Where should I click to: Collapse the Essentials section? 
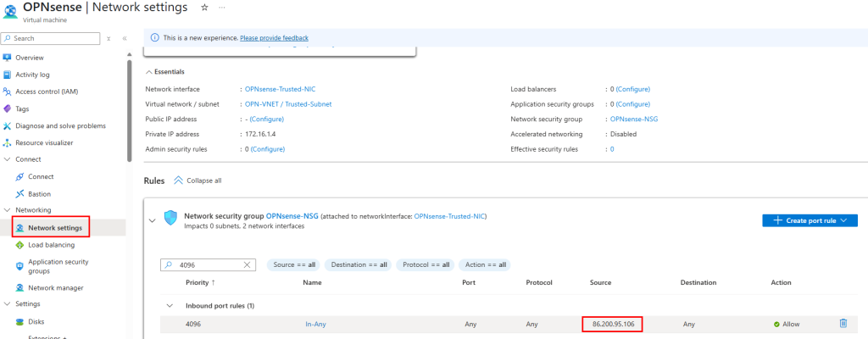pyautogui.click(x=148, y=72)
